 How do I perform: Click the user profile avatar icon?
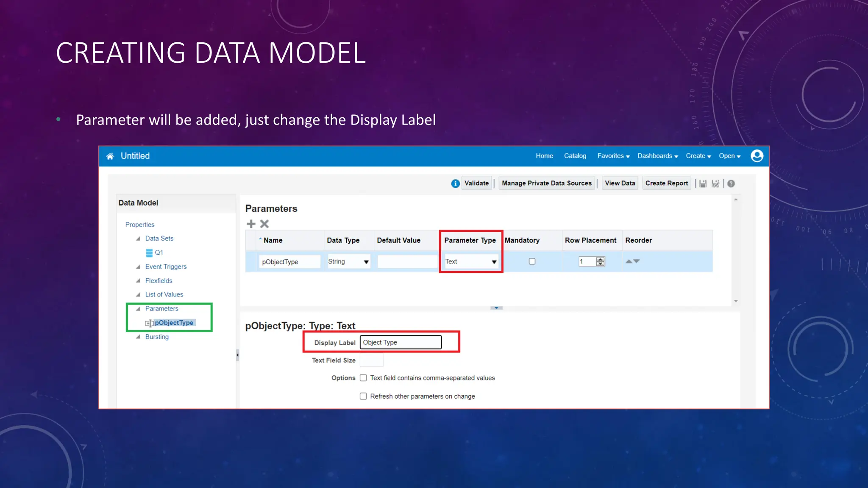(757, 156)
